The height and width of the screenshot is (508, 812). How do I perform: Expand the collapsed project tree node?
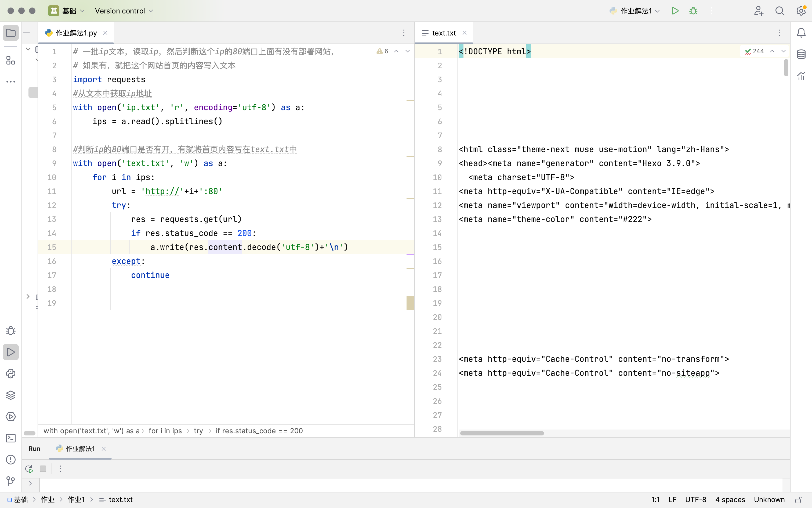click(28, 297)
